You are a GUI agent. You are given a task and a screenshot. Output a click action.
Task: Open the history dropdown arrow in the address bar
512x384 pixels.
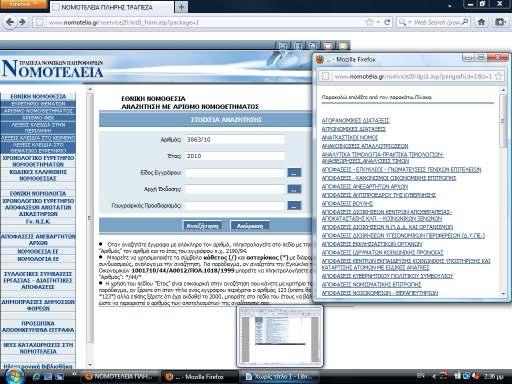[x=378, y=22]
